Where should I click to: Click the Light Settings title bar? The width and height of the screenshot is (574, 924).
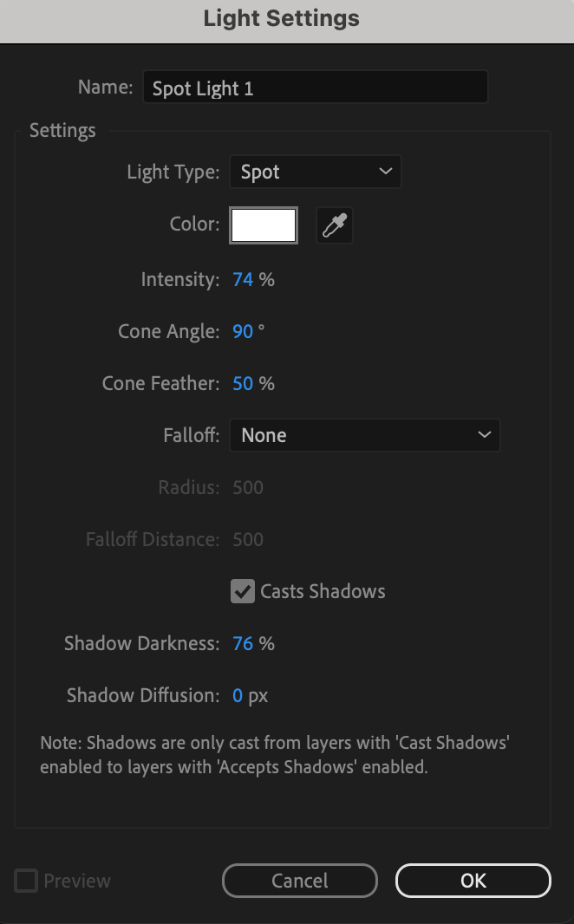tap(282, 18)
